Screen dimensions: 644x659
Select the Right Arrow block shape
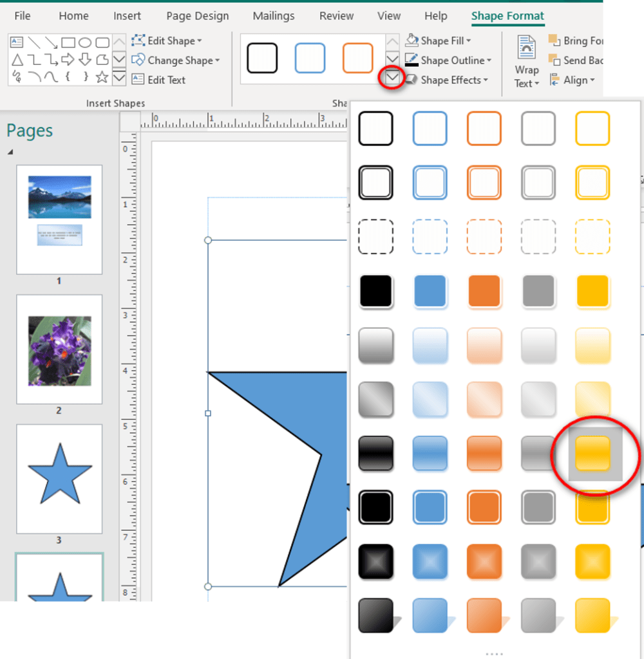(68, 60)
